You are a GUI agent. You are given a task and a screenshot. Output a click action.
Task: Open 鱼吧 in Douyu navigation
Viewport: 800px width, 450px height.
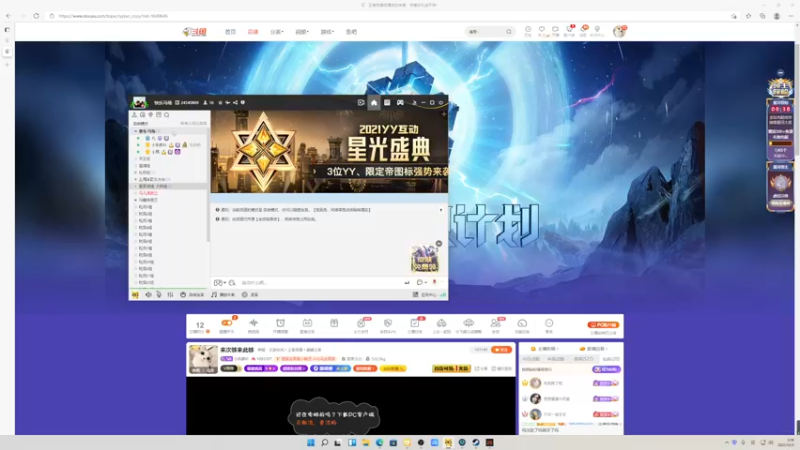(x=351, y=32)
